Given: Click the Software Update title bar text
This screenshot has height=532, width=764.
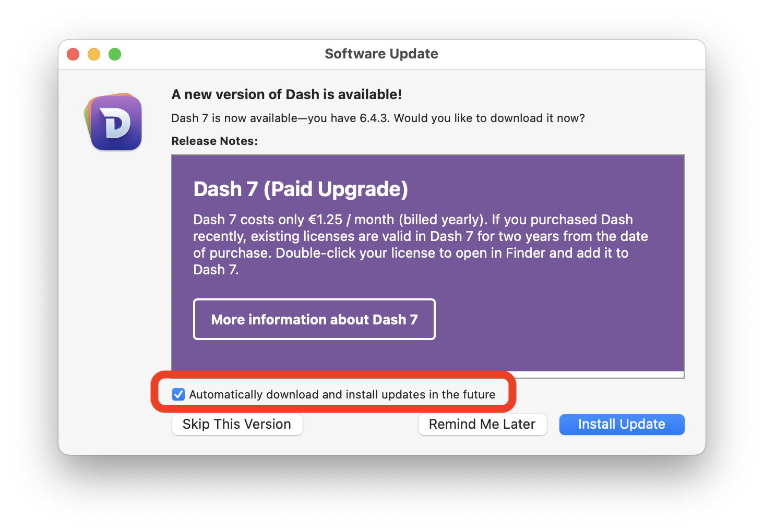Looking at the screenshot, I should coord(381,54).
